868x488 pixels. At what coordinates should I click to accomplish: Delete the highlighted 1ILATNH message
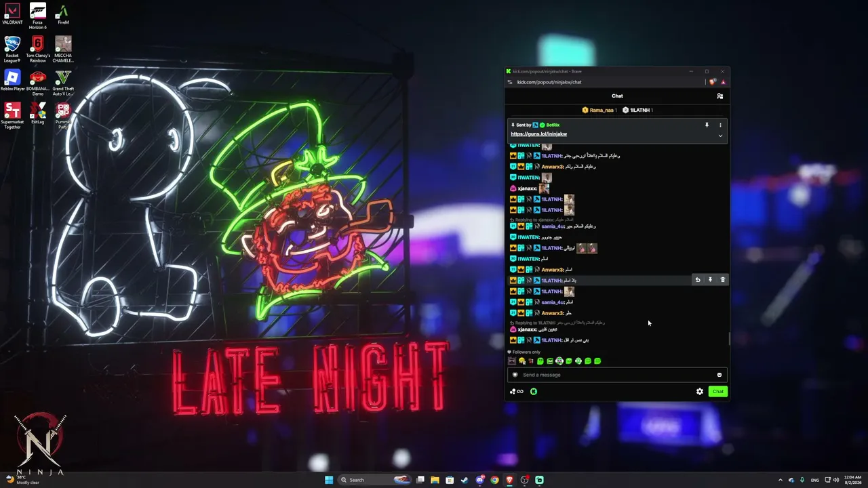pyautogui.click(x=722, y=280)
